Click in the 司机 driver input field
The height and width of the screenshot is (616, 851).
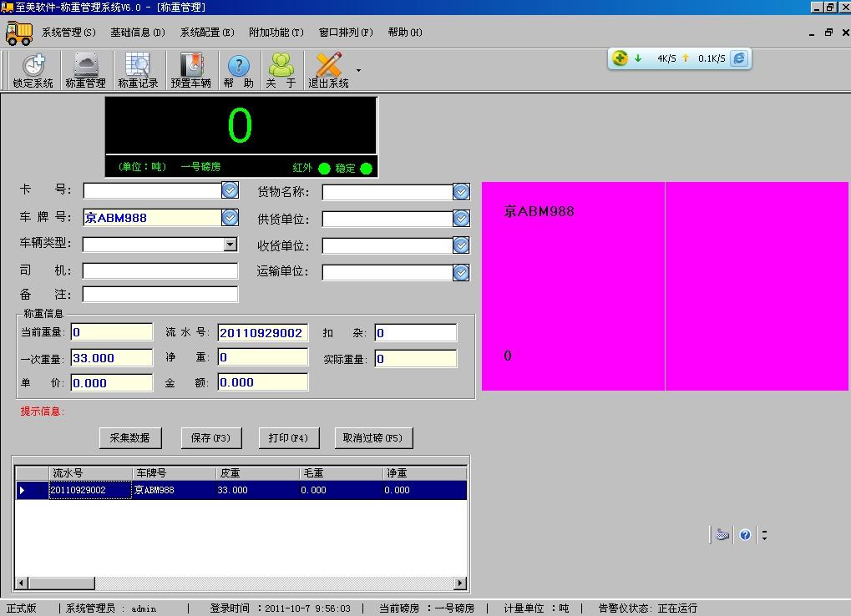(x=160, y=271)
